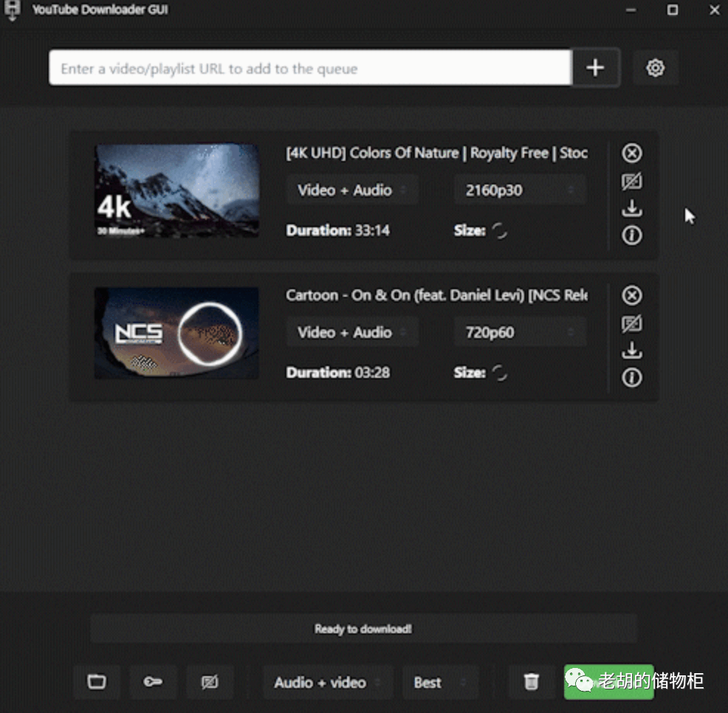Open the Best quality dropdown
Screen dimensions: 728x713
tap(440, 682)
